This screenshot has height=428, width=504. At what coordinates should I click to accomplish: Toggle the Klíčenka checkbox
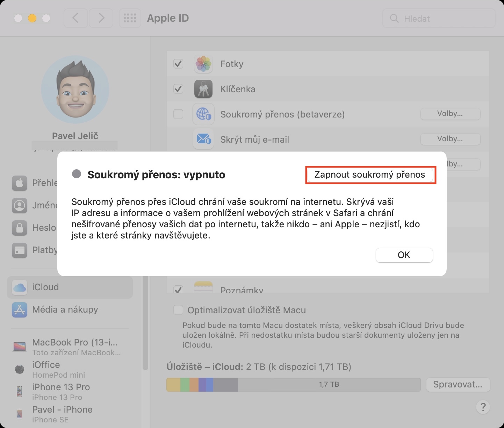[x=178, y=89]
